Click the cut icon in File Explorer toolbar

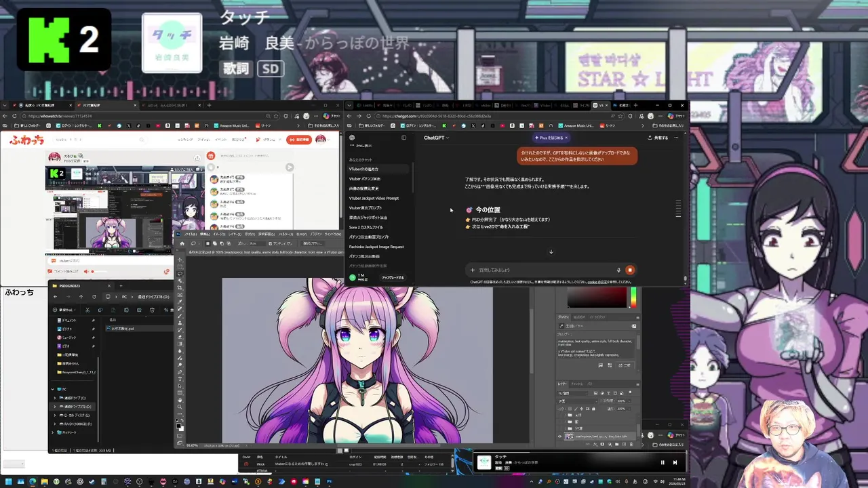pos(87,310)
